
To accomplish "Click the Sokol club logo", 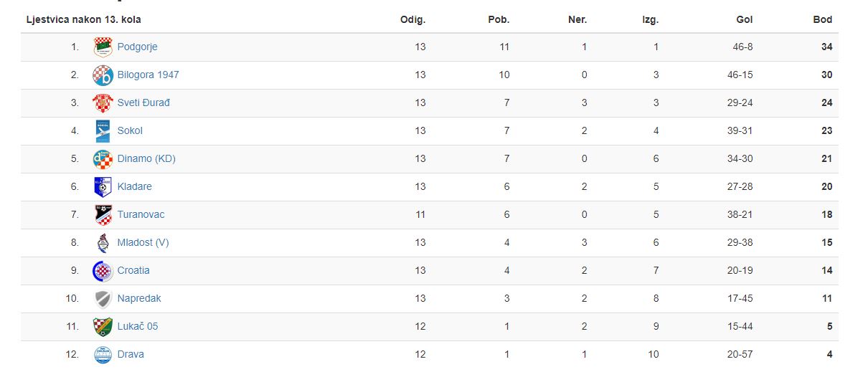I will point(103,131).
